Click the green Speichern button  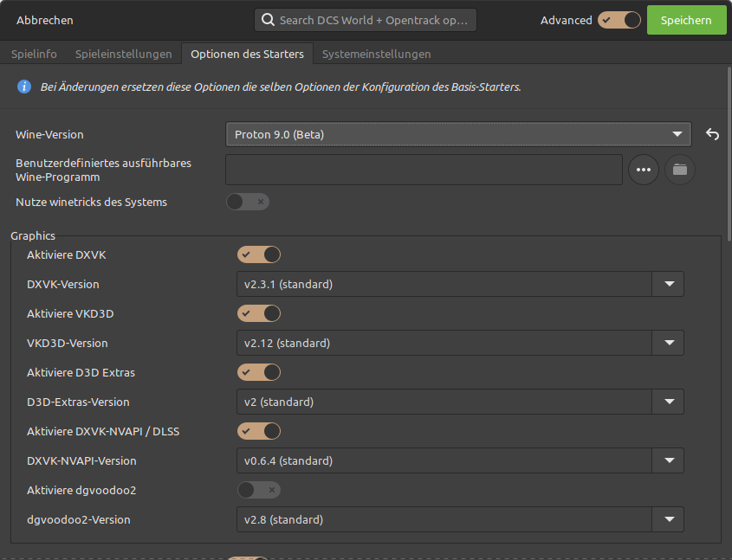[686, 20]
